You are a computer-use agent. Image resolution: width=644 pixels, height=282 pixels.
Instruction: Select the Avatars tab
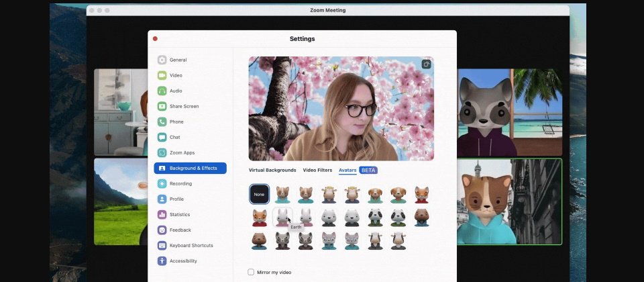[x=347, y=170]
